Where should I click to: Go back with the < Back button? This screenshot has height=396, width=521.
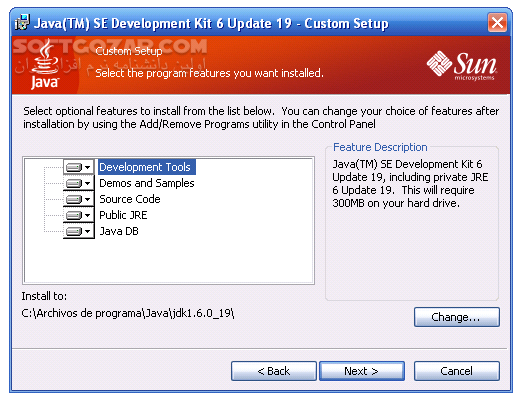(274, 371)
